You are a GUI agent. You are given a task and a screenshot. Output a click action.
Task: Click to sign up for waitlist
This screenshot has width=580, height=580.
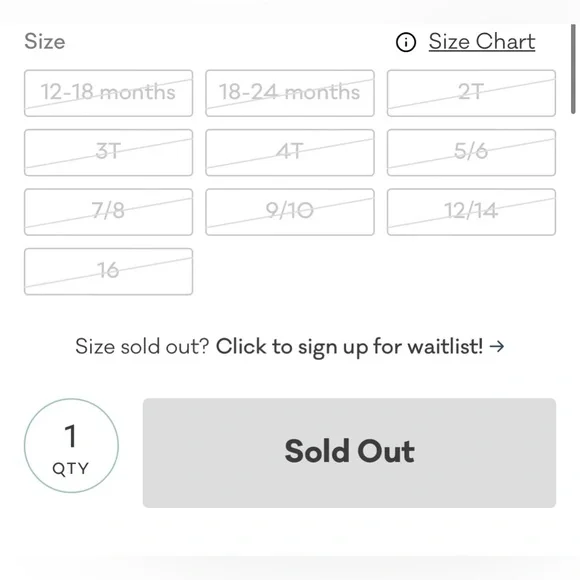pyautogui.click(x=349, y=347)
